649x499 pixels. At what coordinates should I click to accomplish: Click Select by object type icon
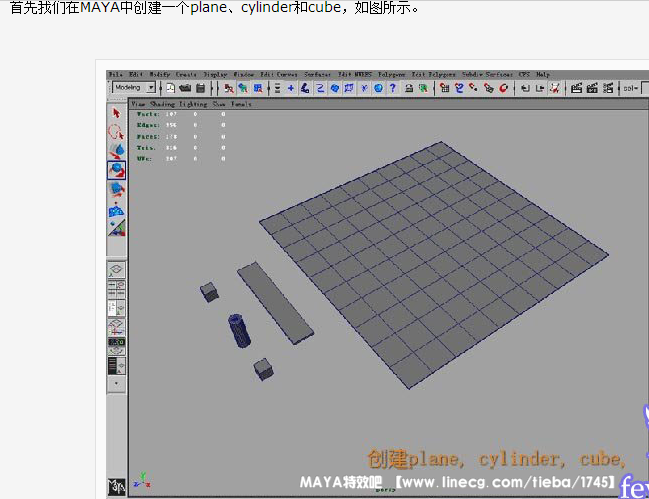coord(243,88)
